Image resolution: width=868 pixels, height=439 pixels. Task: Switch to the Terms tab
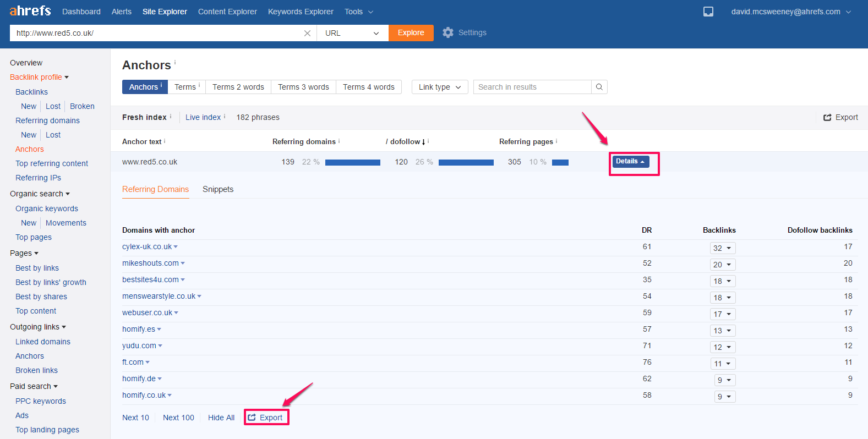click(x=187, y=87)
